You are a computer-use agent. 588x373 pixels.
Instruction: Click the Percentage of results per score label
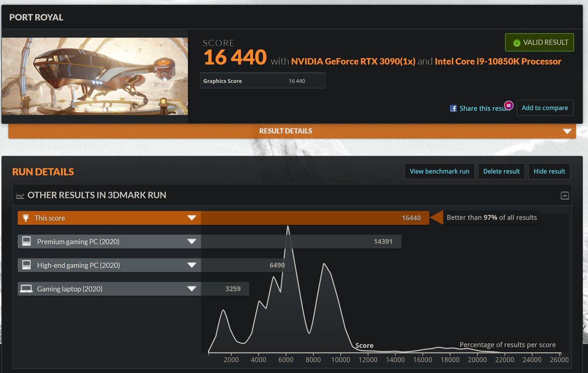(x=508, y=345)
